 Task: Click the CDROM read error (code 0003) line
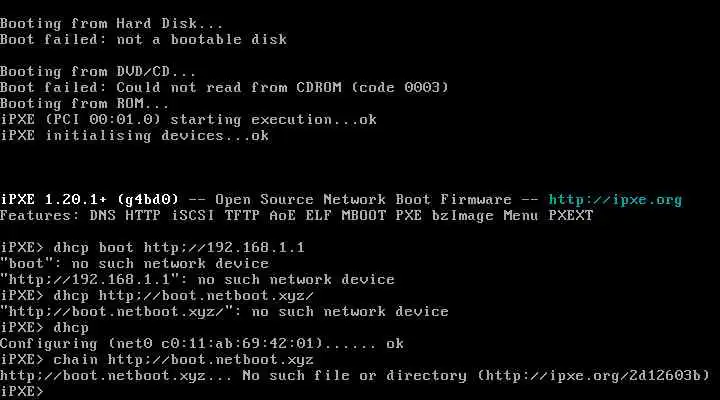(x=224, y=88)
